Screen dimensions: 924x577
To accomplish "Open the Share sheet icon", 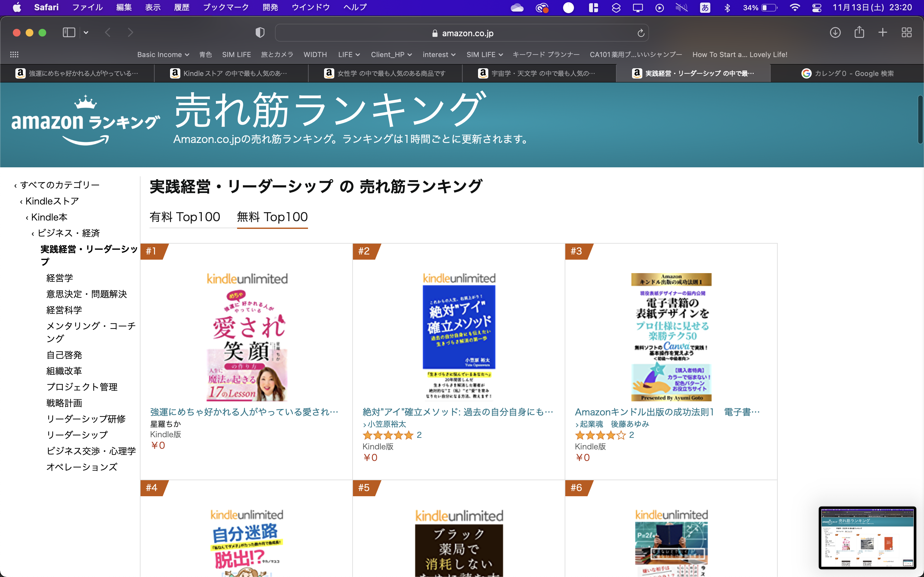I will point(859,32).
